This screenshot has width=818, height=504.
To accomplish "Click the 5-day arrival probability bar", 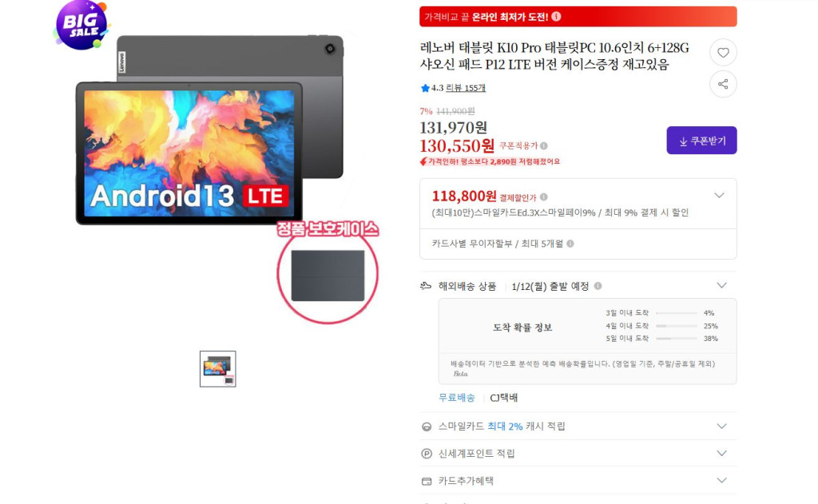I will (677, 339).
